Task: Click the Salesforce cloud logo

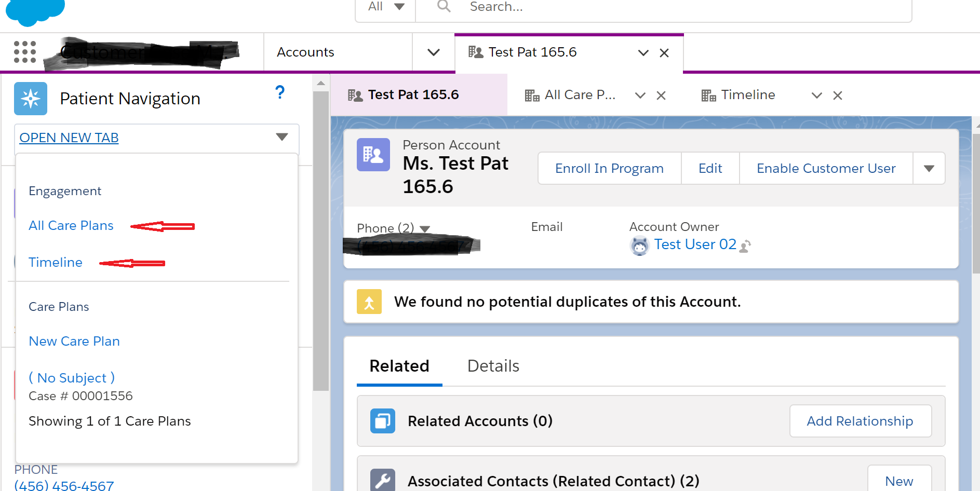Action: 34,10
